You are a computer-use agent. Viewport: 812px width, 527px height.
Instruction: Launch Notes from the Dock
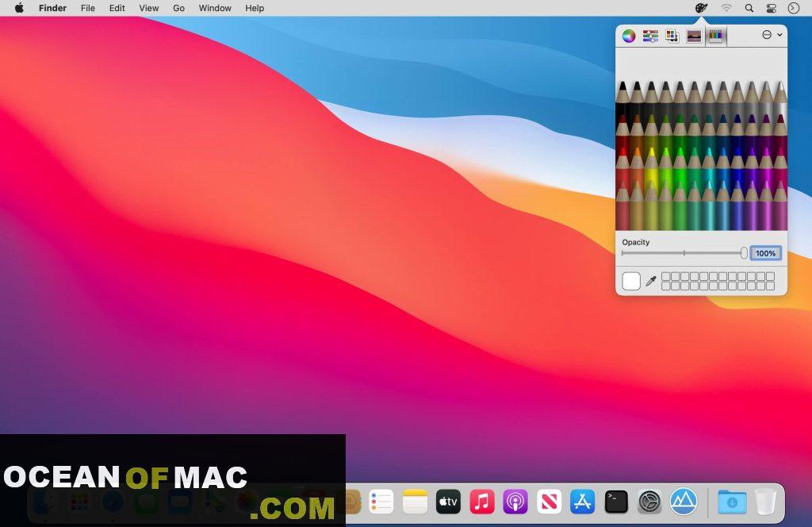tap(415, 502)
